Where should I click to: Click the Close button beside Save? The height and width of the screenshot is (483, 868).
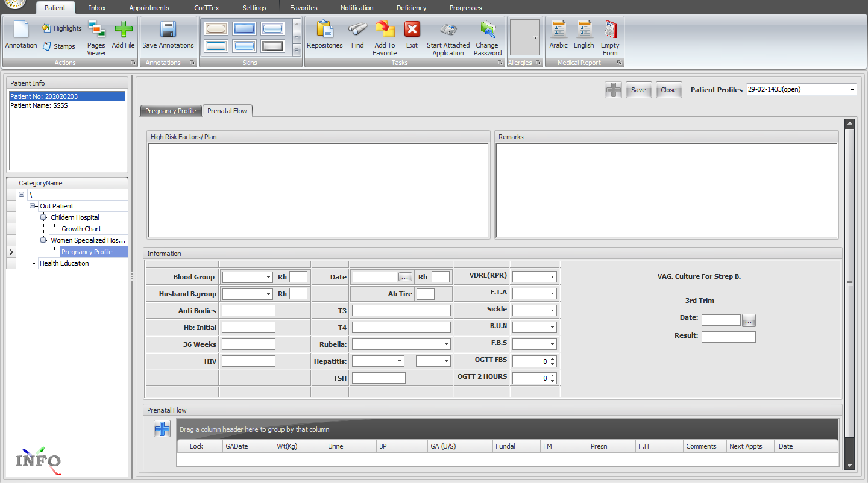668,90
